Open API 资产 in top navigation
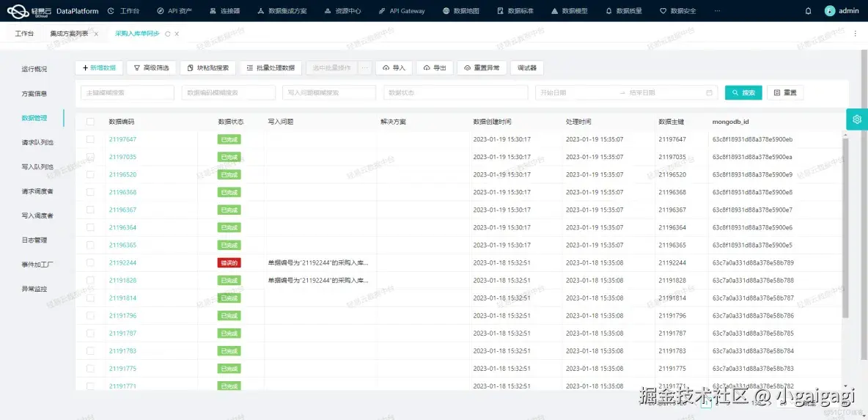Screen dimensions: 868x420 pos(175,11)
